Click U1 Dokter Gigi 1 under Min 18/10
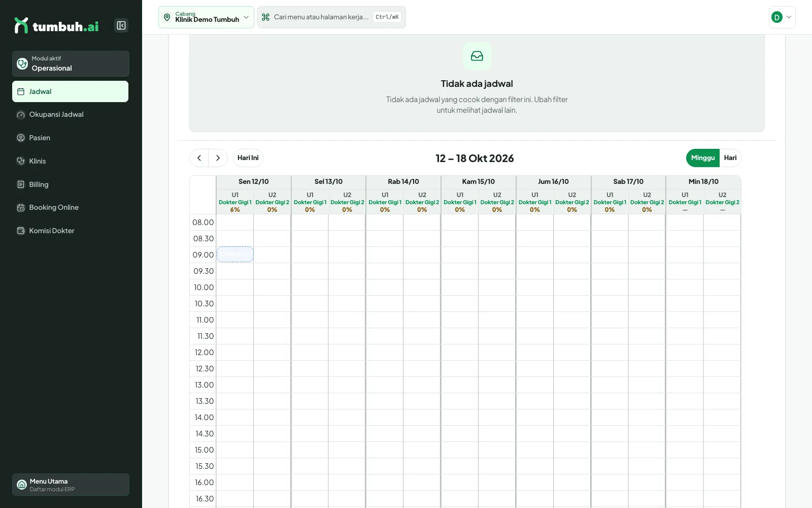812x508 pixels. [x=685, y=202]
